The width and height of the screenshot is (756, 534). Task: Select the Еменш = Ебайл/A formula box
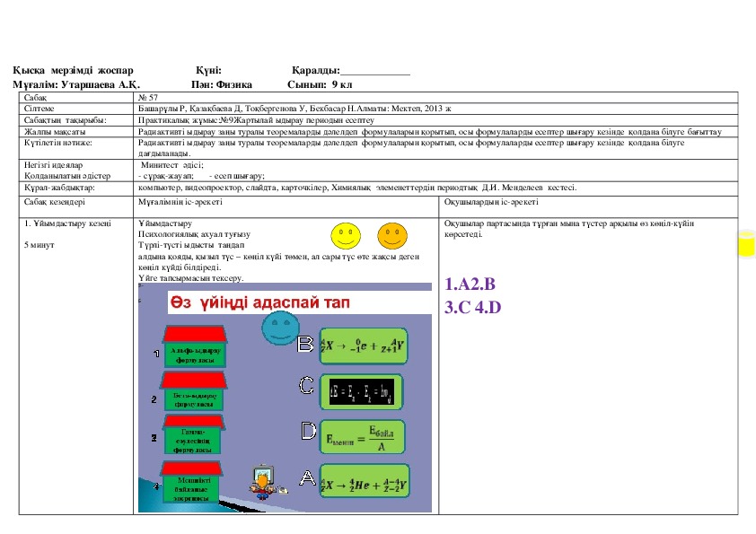click(362, 437)
